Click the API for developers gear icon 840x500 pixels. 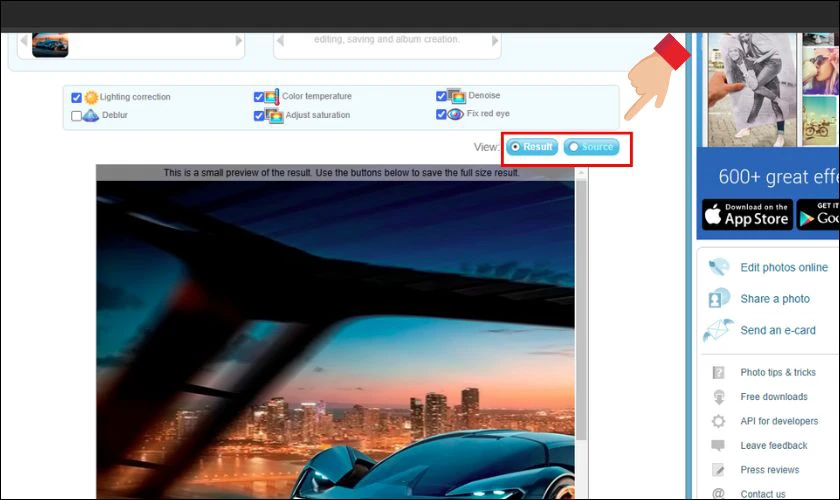718,421
